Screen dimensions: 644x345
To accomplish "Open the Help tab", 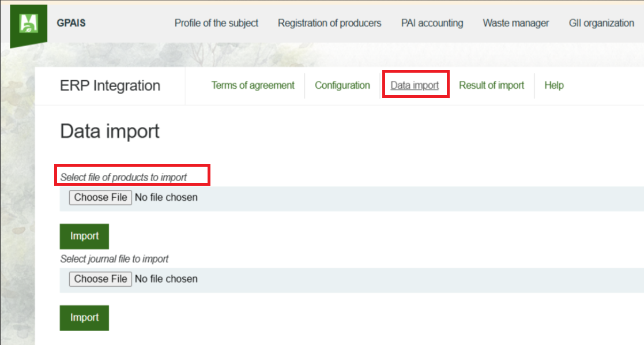I will pos(554,85).
